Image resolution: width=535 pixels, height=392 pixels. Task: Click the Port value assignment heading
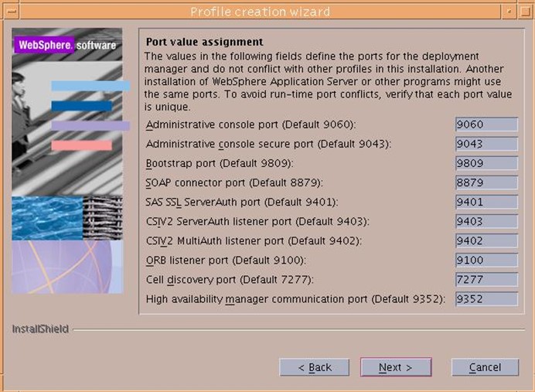204,42
